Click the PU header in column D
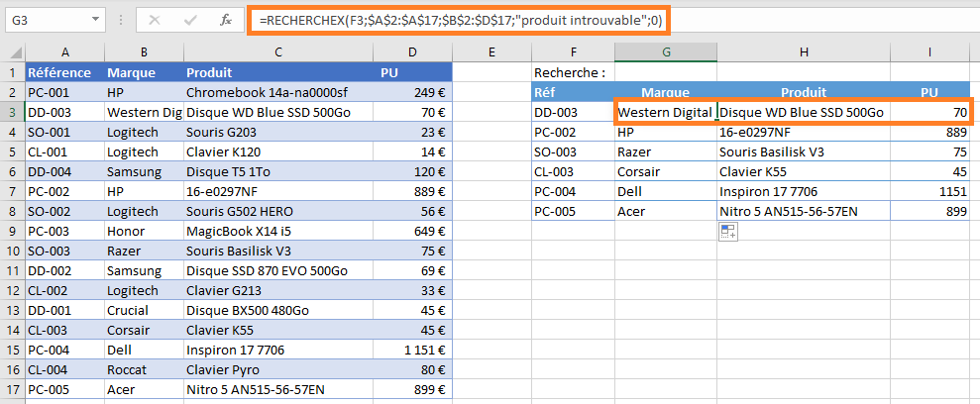The height and width of the screenshot is (404, 980). pos(412,72)
